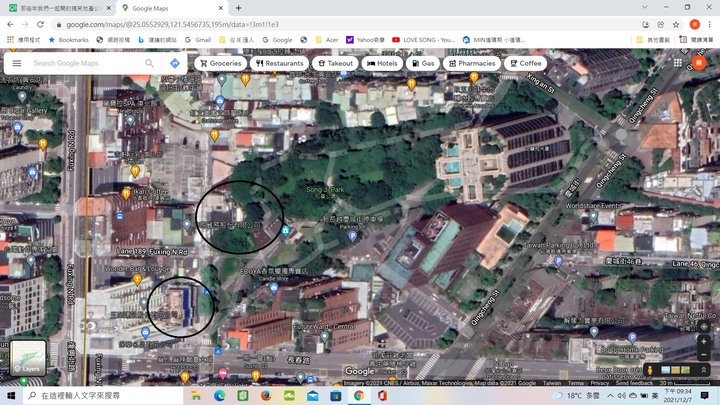Select the Takeout category chip

pos(335,63)
